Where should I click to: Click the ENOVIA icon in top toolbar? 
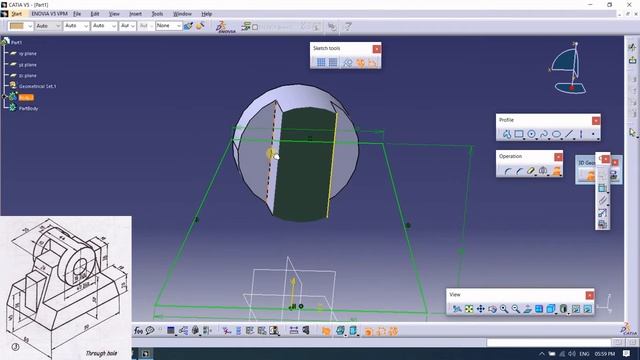tap(225, 27)
